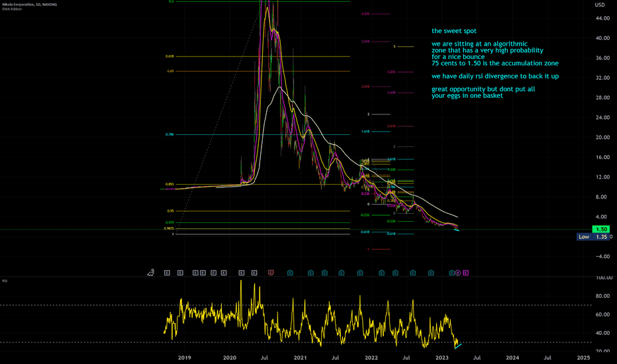Viewport: 617px width, 364px height.
Task: Click the 2020 time axis label
Action: click(230, 357)
